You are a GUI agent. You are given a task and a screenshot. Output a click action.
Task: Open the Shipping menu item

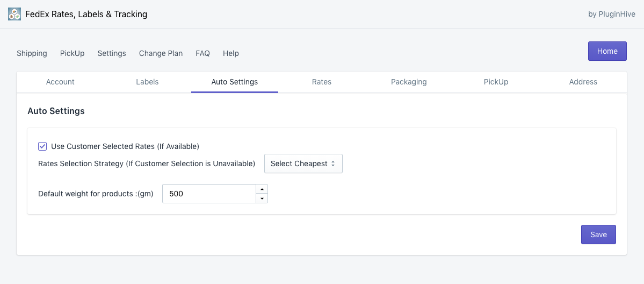[32, 53]
